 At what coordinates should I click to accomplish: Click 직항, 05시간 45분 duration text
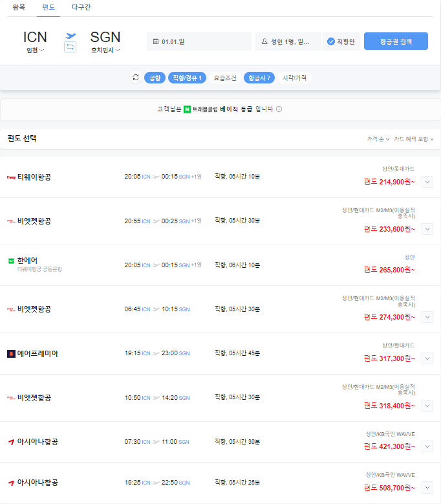coord(237,353)
